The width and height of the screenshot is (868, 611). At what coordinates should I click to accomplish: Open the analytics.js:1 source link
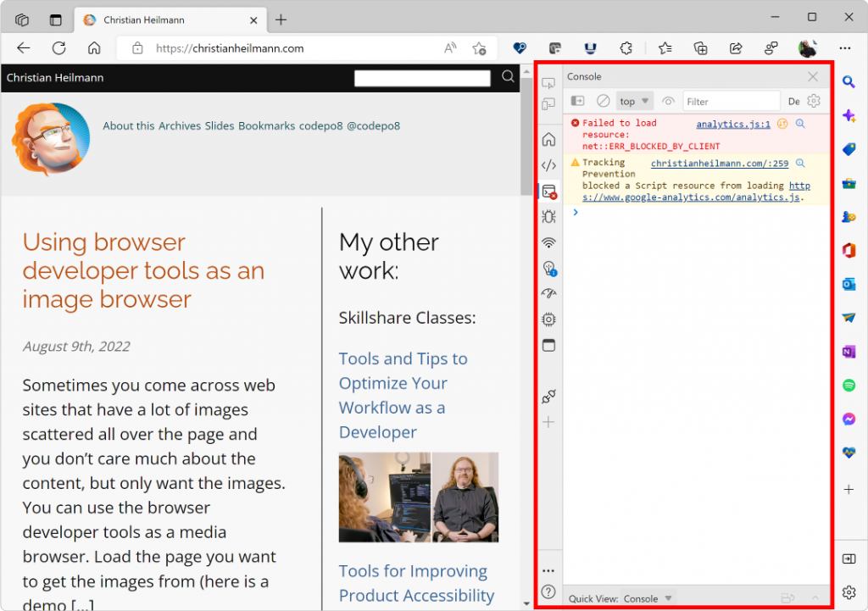coord(733,124)
